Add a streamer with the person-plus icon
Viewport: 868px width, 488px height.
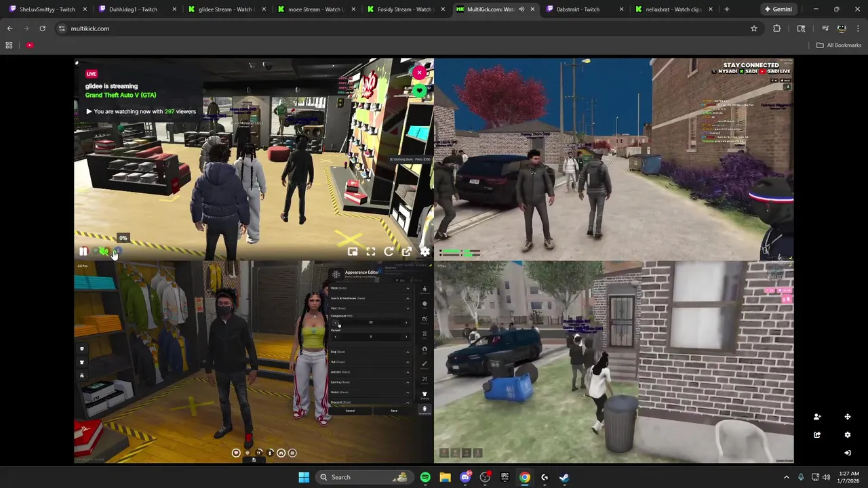[x=817, y=417]
